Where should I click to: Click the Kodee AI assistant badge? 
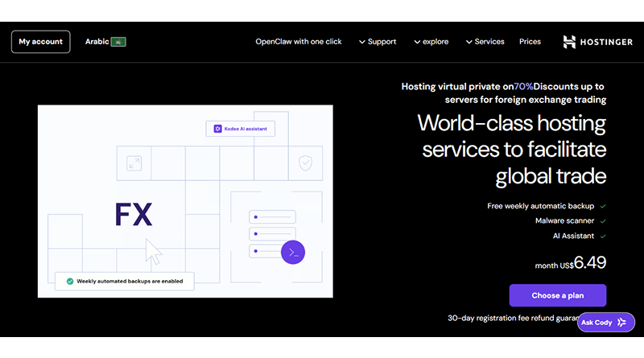(240, 129)
